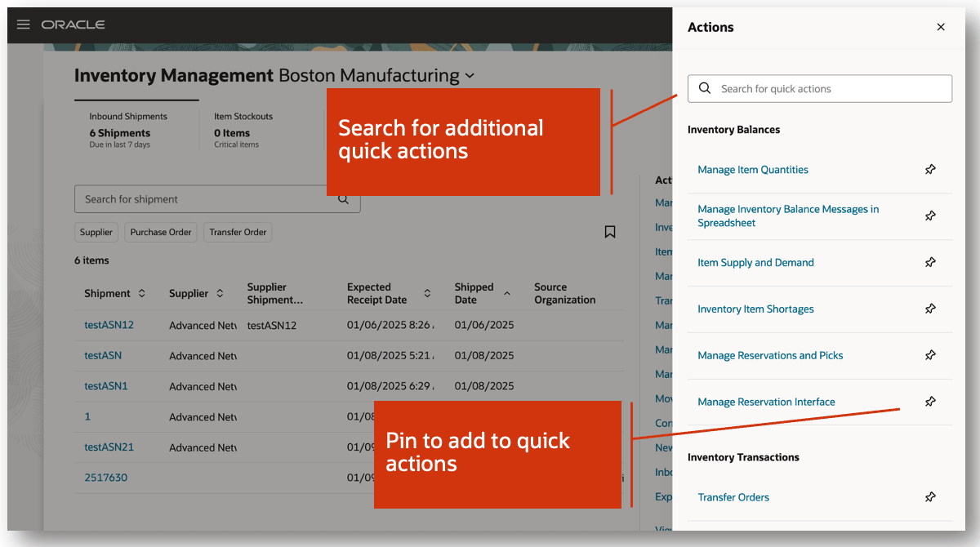The width and height of the screenshot is (980, 547).
Task: Click the '0 Items' stockouts metric
Action: coord(232,133)
